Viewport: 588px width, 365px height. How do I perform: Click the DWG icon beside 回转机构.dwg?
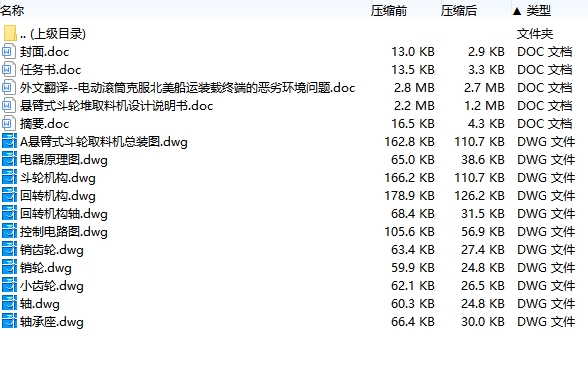[9, 195]
